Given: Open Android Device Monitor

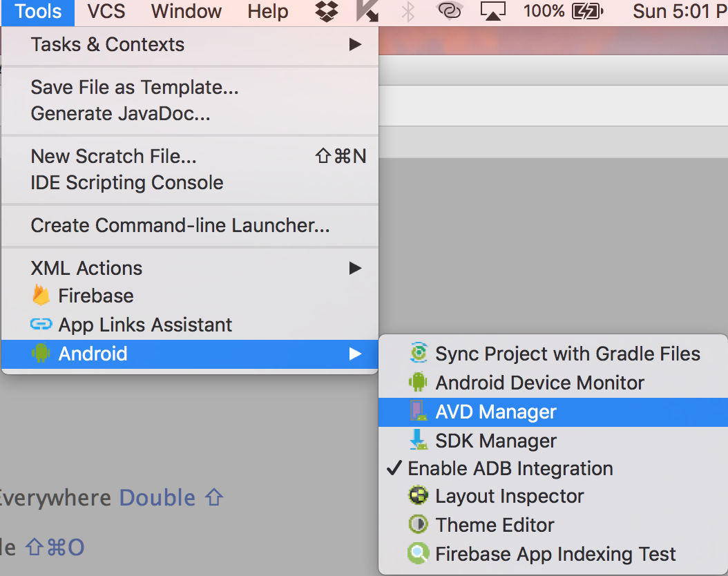Looking at the screenshot, I should (x=553, y=383).
